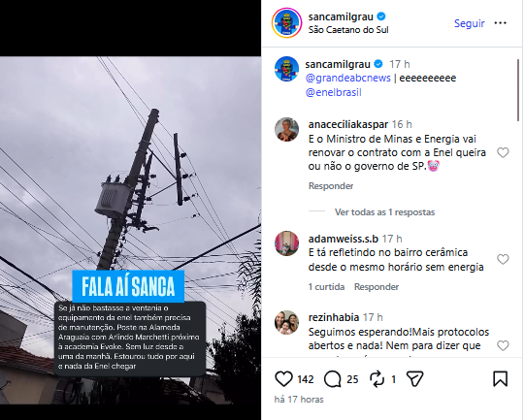Screen dimensions: 525x420
Task: Like adamweiss.s.b's comment about bairro cerâmica
Action: 503,259
